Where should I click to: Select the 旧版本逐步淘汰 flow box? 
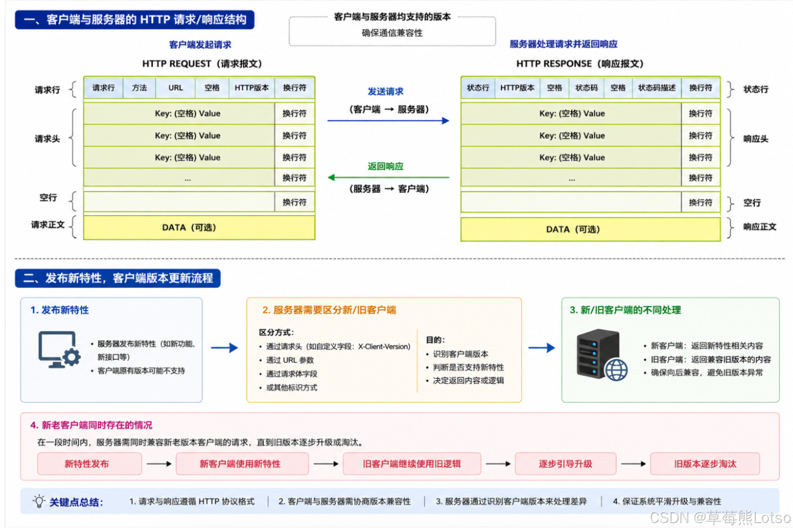click(705, 464)
